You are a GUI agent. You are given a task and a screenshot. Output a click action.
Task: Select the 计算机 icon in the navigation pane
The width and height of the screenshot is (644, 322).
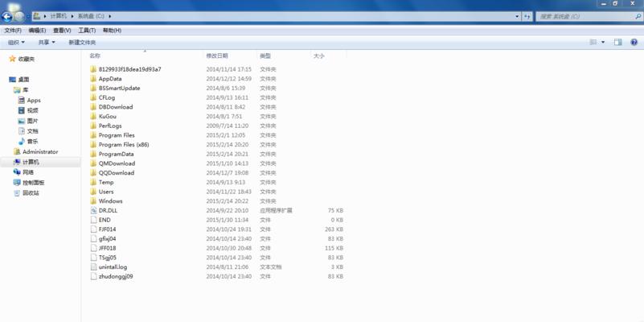tap(17, 162)
